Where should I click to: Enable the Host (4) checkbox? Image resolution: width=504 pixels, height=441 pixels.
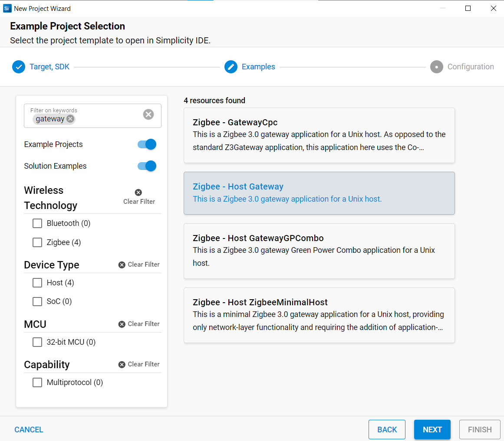click(38, 283)
